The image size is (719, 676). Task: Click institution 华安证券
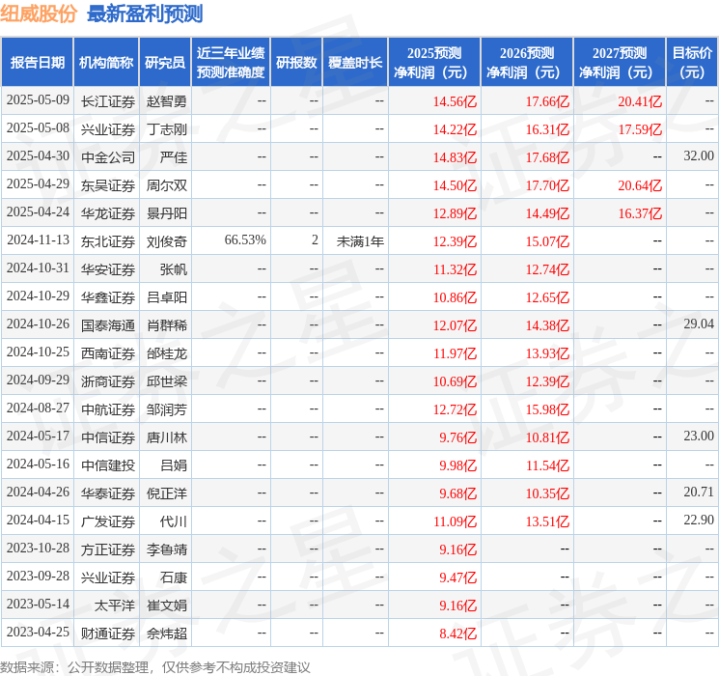click(108, 269)
